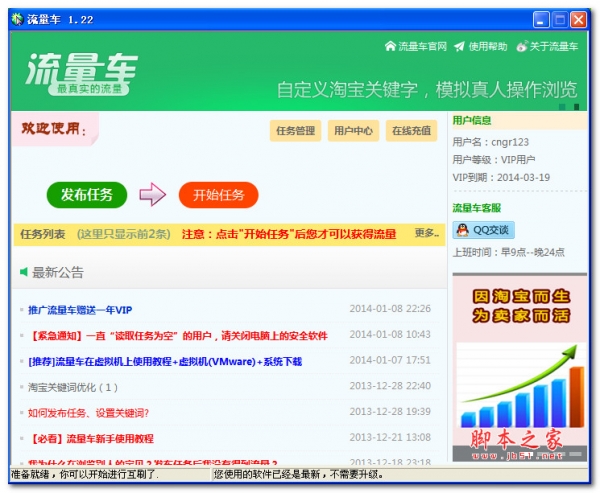Click the VIP到期：2014-03-19 date text
This screenshot has height=493, width=600.
[x=501, y=177]
